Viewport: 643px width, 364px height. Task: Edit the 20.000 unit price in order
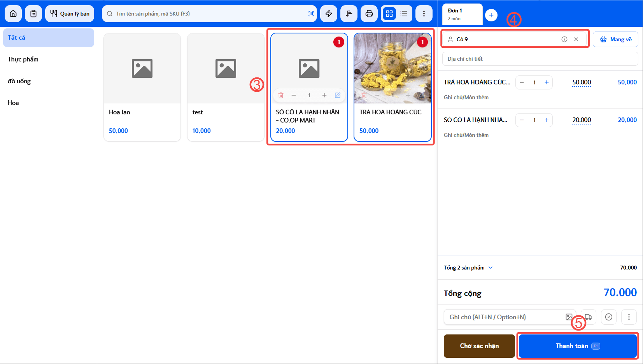pos(582,120)
